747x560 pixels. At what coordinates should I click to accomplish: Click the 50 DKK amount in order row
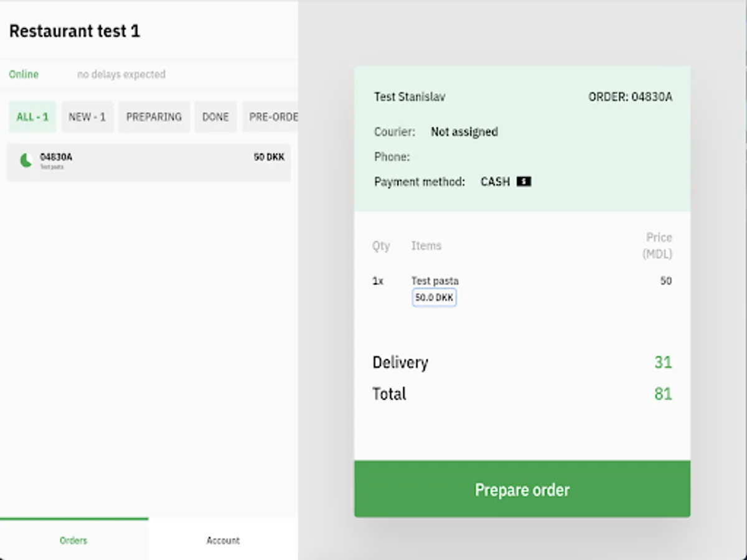point(269,157)
